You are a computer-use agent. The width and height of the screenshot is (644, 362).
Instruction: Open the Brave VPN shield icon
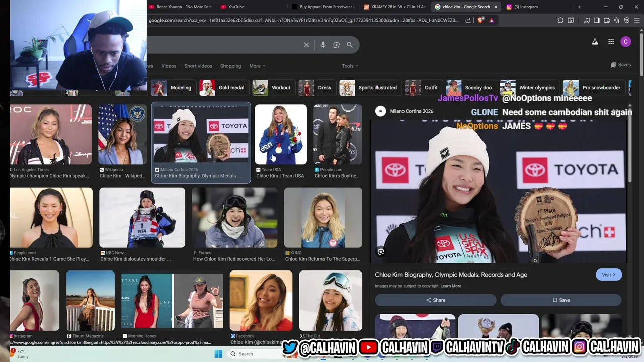(627, 20)
